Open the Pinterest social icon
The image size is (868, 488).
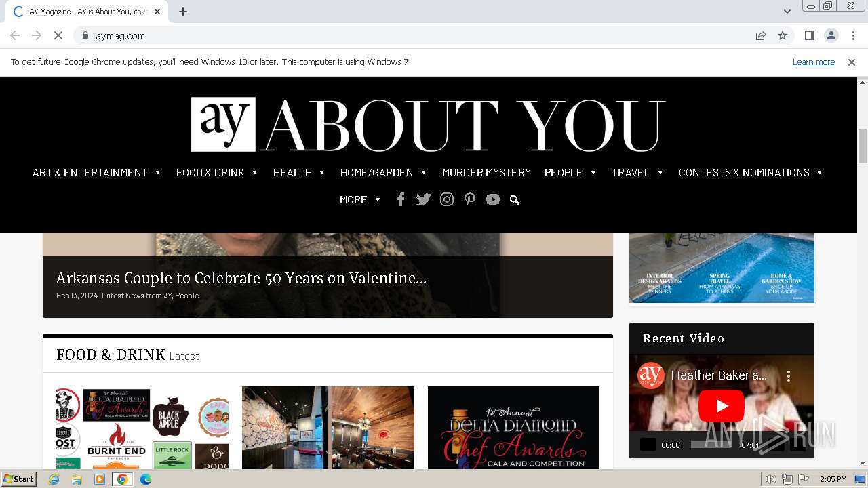click(470, 199)
